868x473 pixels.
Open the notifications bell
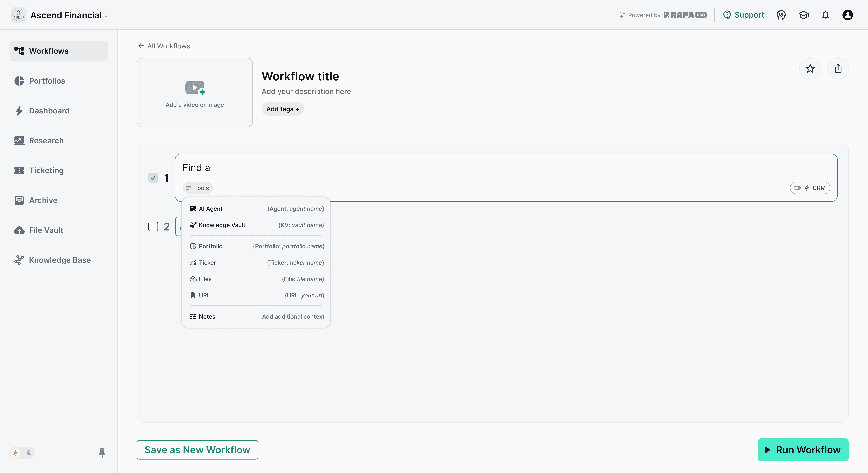click(825, 15)
